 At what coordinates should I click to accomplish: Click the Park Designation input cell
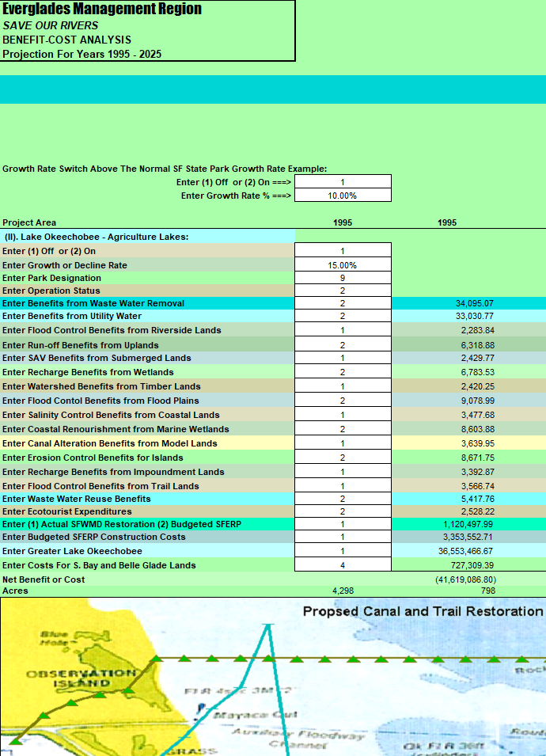343,278
